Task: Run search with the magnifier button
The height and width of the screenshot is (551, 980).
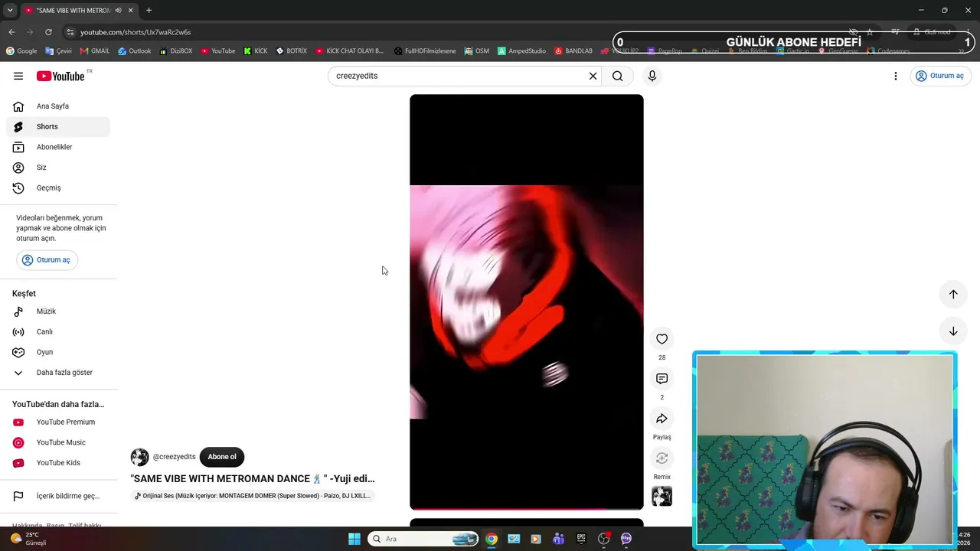Action: tap(618, 76)
